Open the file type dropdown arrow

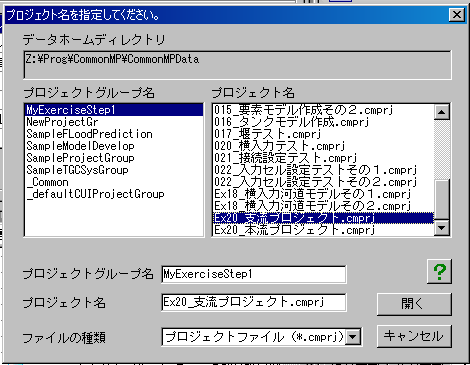click(x=353, y=337)
